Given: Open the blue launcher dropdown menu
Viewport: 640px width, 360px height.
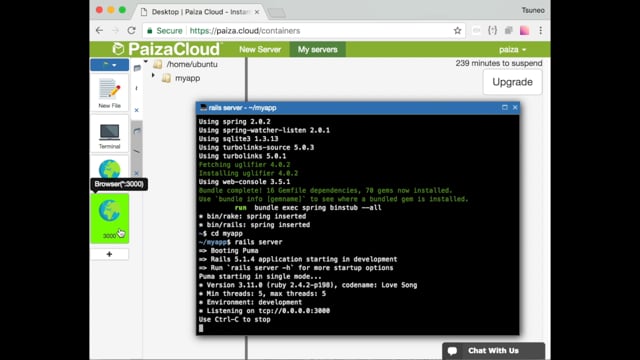Looking at the screenshot, I should point(109,65).
